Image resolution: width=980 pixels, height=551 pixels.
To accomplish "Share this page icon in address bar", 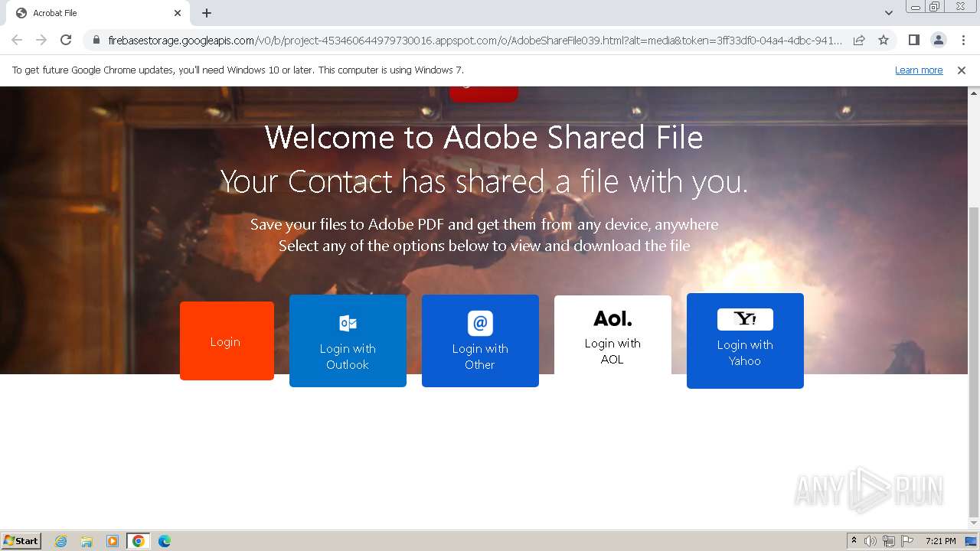I will (859, 40).
